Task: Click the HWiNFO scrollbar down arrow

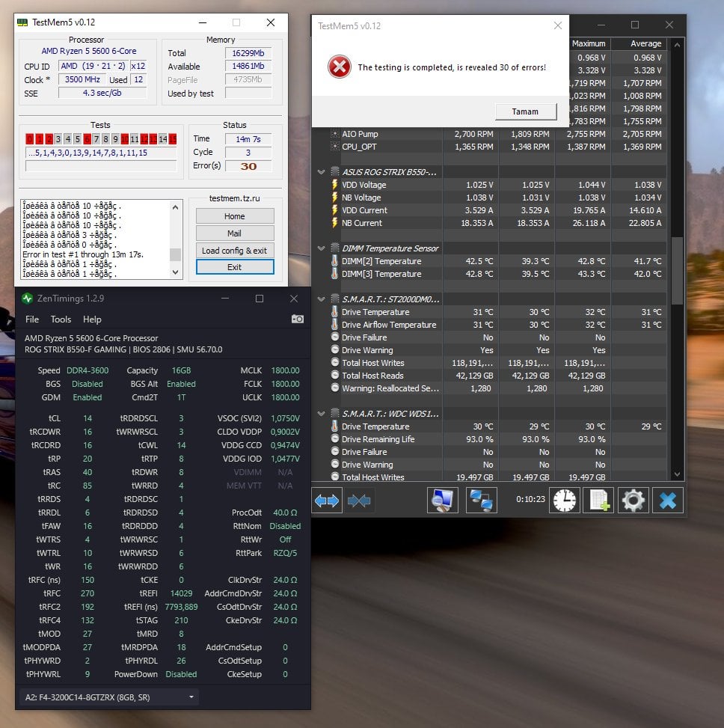Action: point(677,474)
